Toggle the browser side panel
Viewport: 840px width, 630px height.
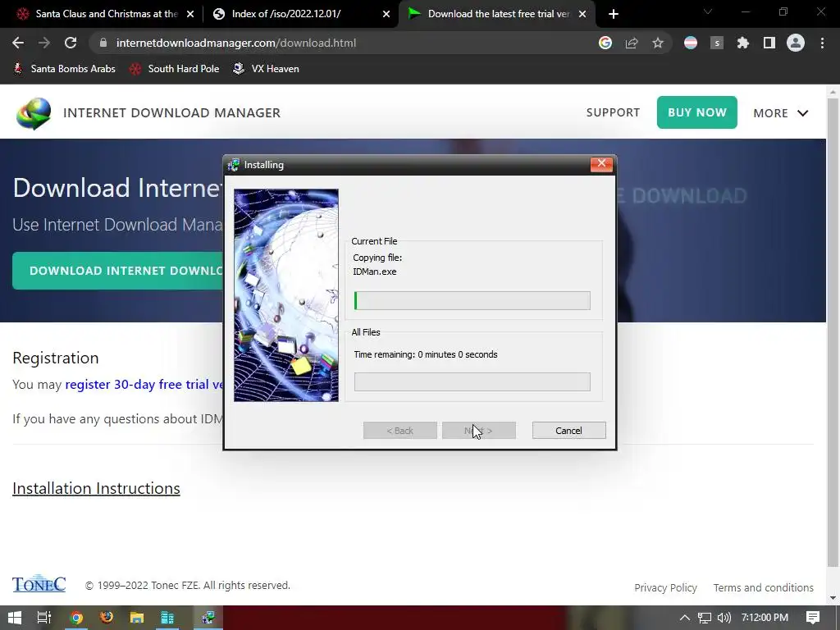pyautogui.click(x=769, y=43)
